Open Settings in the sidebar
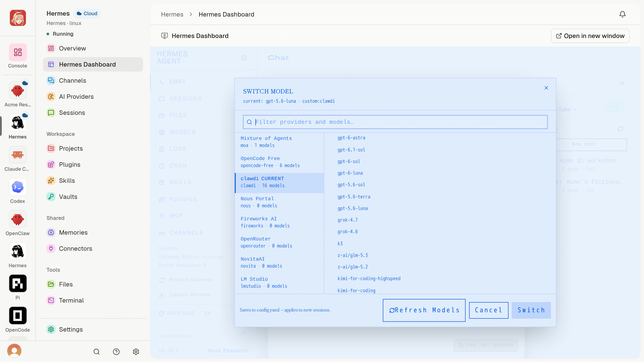644x362 pixels. click(x=93, y=330)
